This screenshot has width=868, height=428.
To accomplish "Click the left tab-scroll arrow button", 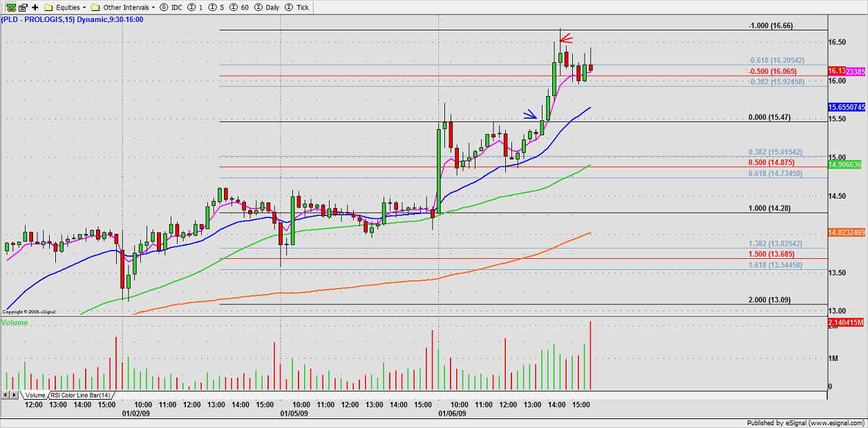I will 6,395.
